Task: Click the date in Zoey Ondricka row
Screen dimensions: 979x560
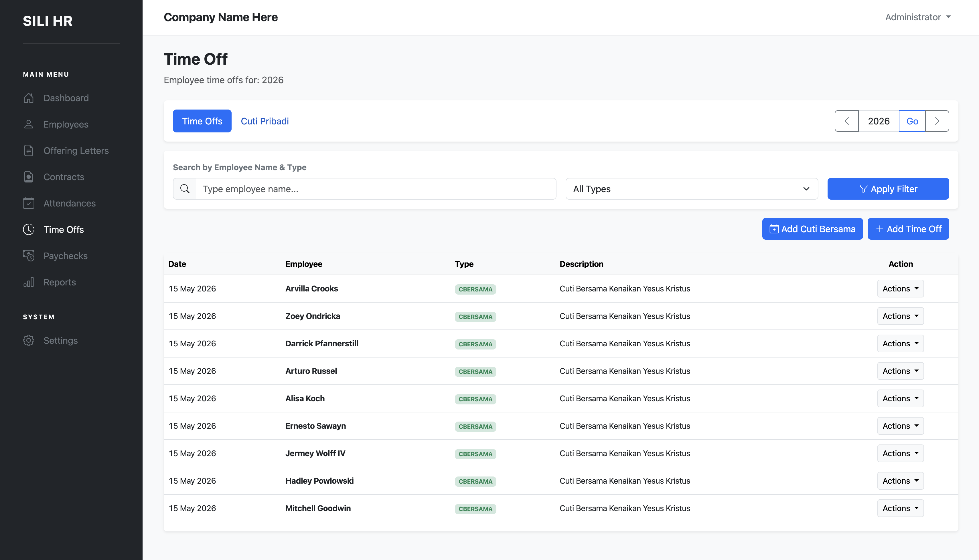Action: click(192, 316)
